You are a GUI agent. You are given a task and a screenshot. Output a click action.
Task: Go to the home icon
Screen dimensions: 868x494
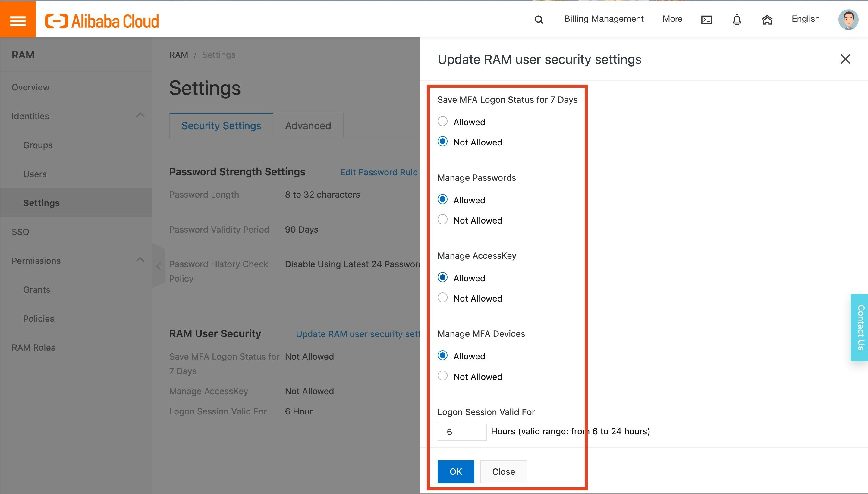(x=767, y=20)
